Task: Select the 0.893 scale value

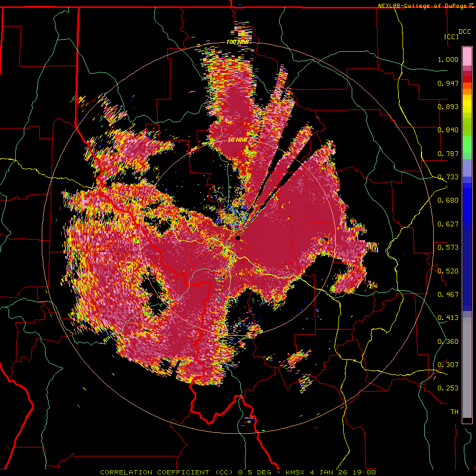Action: (x=448, y=106)
